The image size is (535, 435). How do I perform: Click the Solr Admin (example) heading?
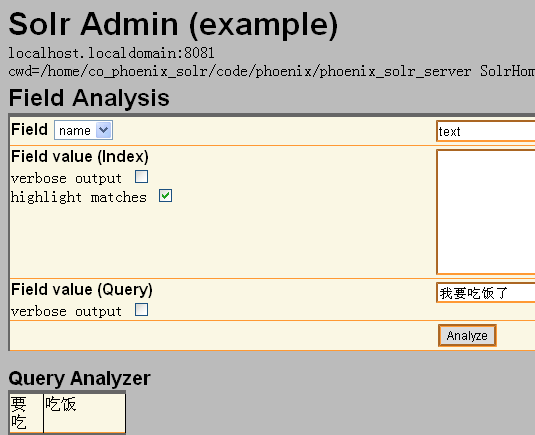(x=173, y=24)
